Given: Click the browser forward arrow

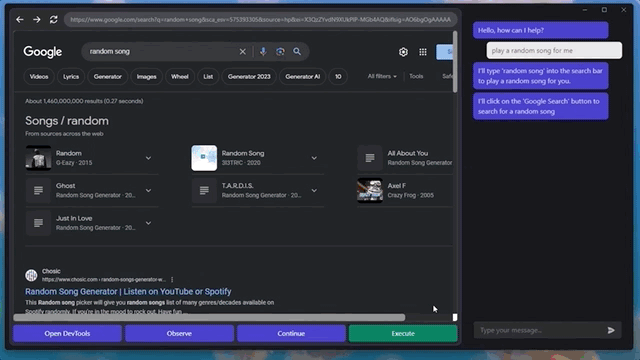Looking at the screenshot, I should pyautogui.click(x=37, y=19).
